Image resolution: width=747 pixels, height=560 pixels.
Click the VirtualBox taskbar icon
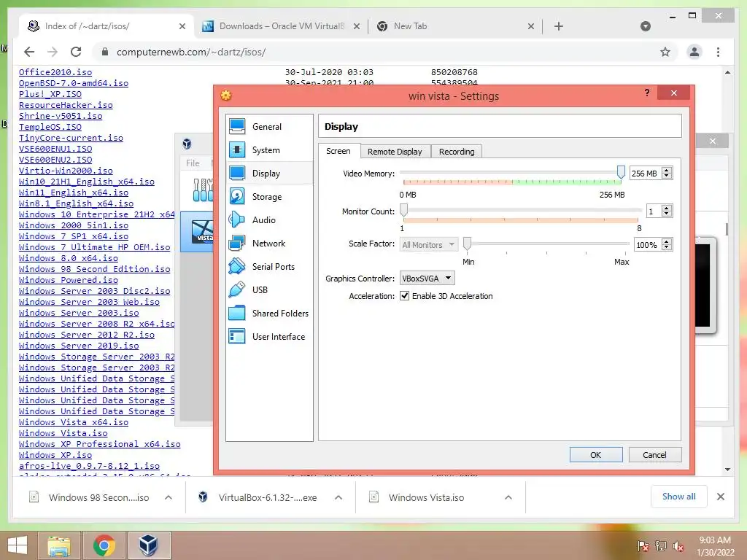coord(149,545)
